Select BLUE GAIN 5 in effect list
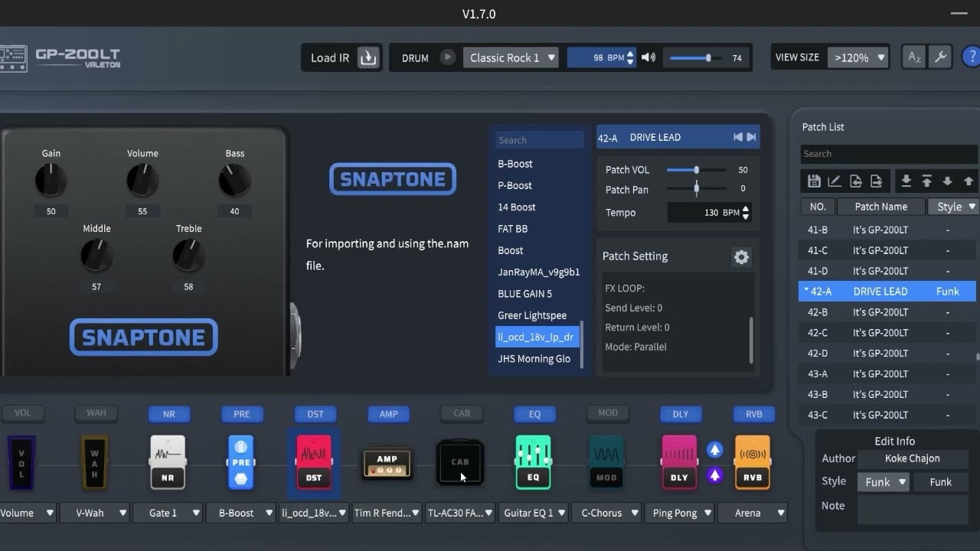This screenshot has width=980, height=551. (x=537, y=293)
